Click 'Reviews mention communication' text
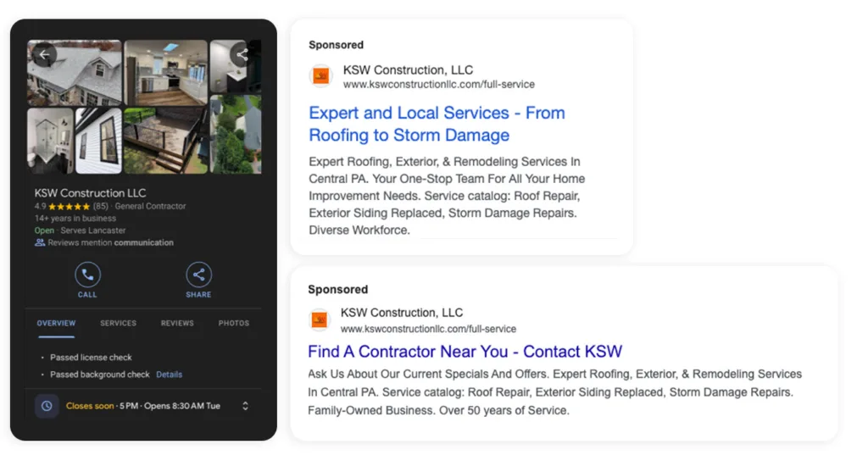The height and width of the screenshot is (461, 868). coord(110,242)
